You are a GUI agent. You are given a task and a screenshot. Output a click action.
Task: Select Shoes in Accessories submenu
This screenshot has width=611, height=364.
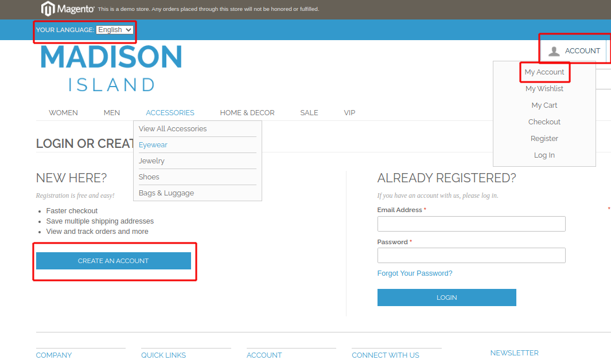pos(149,177)
